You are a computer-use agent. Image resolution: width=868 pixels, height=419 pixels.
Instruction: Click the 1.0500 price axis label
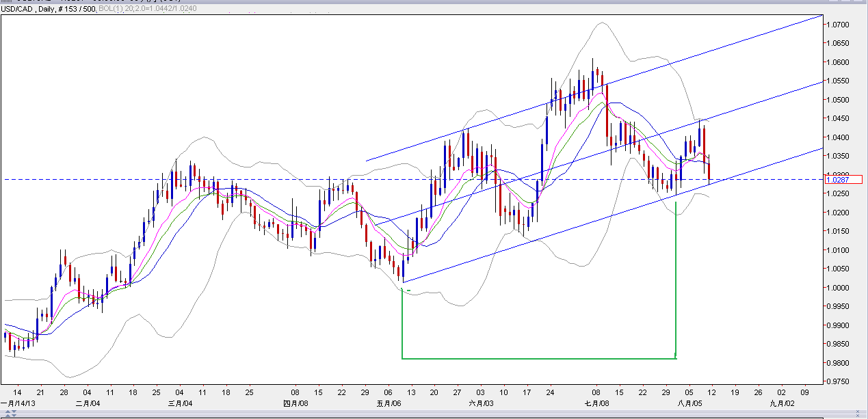point(839,100)
